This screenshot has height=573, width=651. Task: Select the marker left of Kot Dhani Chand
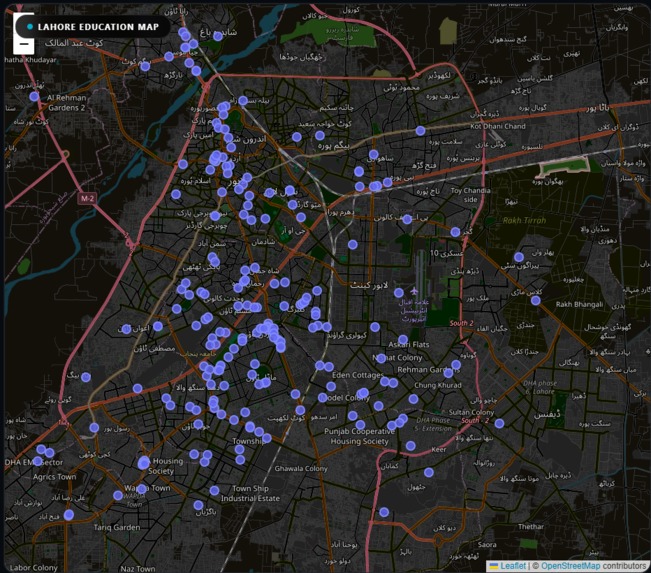420,131
